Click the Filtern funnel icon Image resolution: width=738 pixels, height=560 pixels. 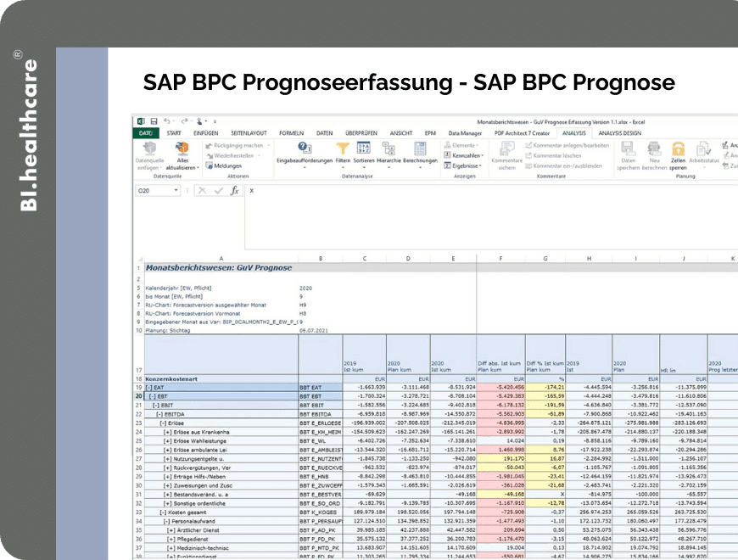coord(343,148)
